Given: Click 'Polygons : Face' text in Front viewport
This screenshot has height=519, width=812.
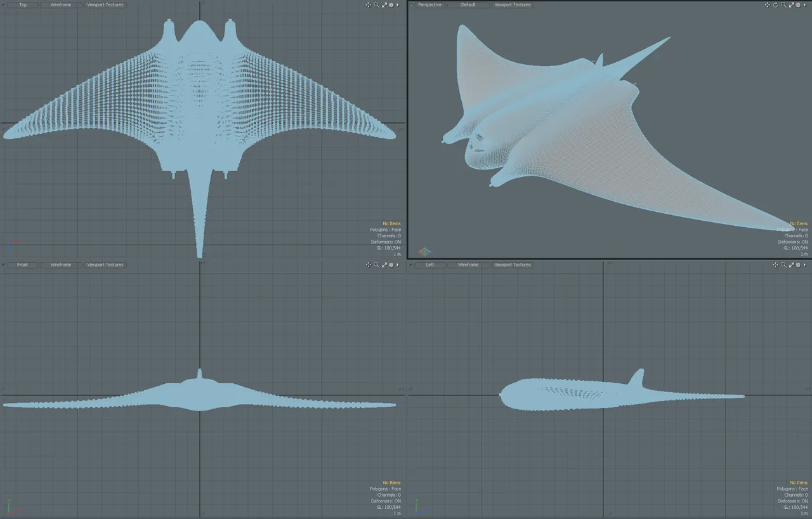Looking at the screenshot, I should click(385, 489).
